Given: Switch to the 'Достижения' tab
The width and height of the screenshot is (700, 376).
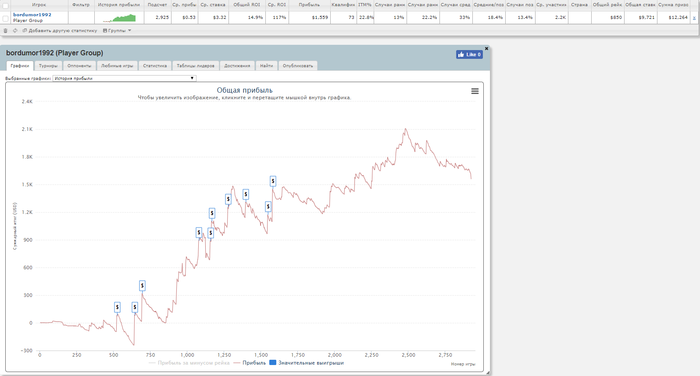Looking at the screenshot, I should pyautogui.click(x=237, y=66).
